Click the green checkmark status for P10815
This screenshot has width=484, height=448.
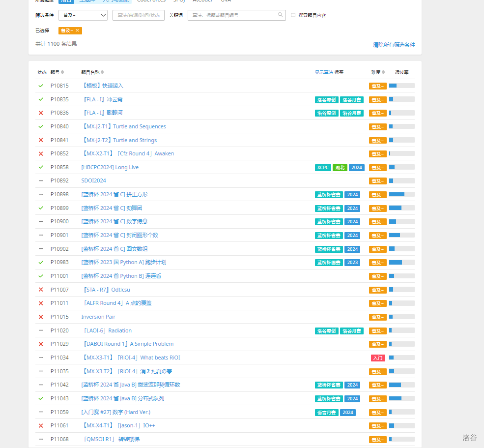(x=41, y=86)
